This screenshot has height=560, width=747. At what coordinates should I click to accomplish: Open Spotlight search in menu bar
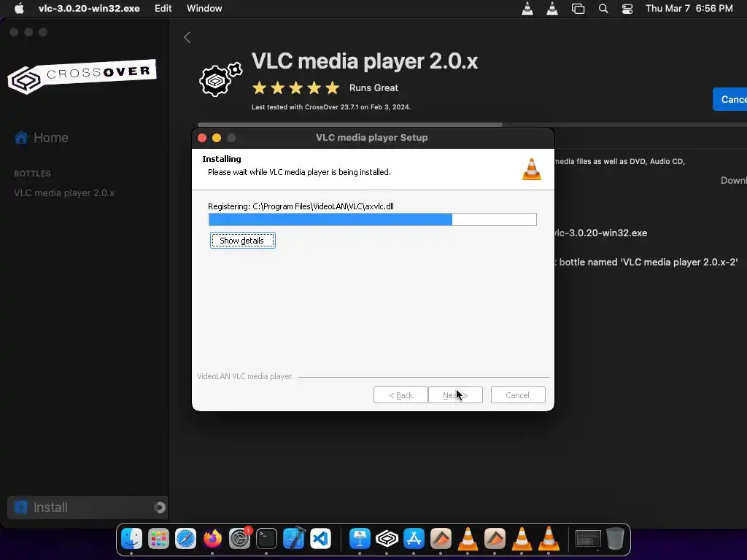(603, 9)
